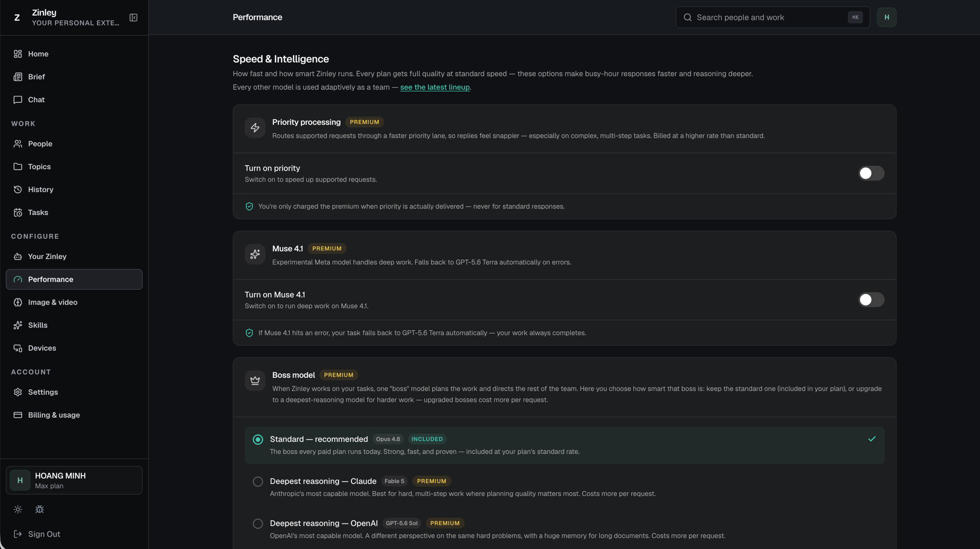
Task: Click the Home grid icon
Action: coord(18,54)
